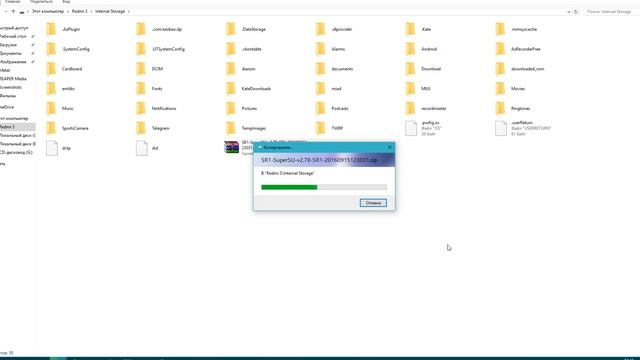Select Redmi 3 device in the sidebar
The image size is (640, 360).
18,127
